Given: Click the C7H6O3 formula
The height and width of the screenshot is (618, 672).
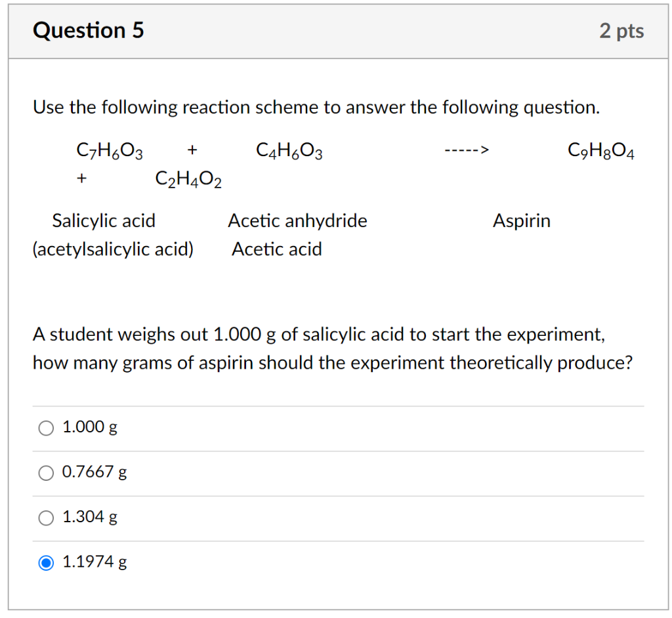Looking at the screenshot, I should [x=110, y=152].
